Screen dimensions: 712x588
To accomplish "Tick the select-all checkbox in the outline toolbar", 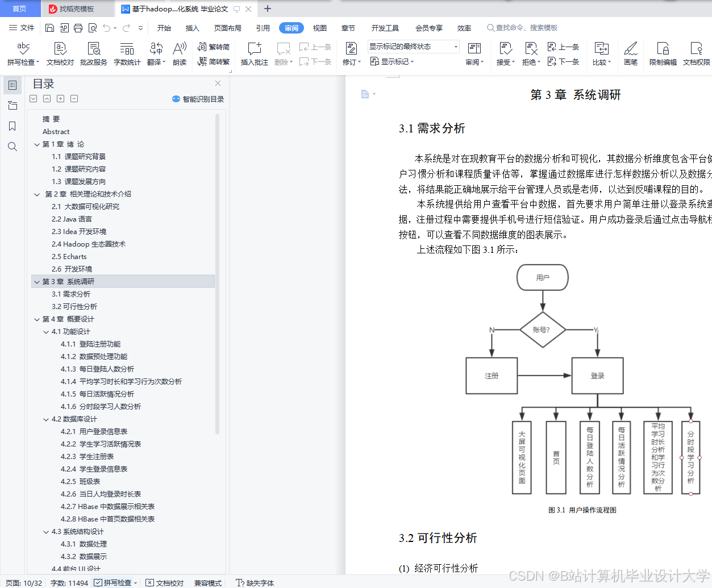I will (x=33, y=98).
